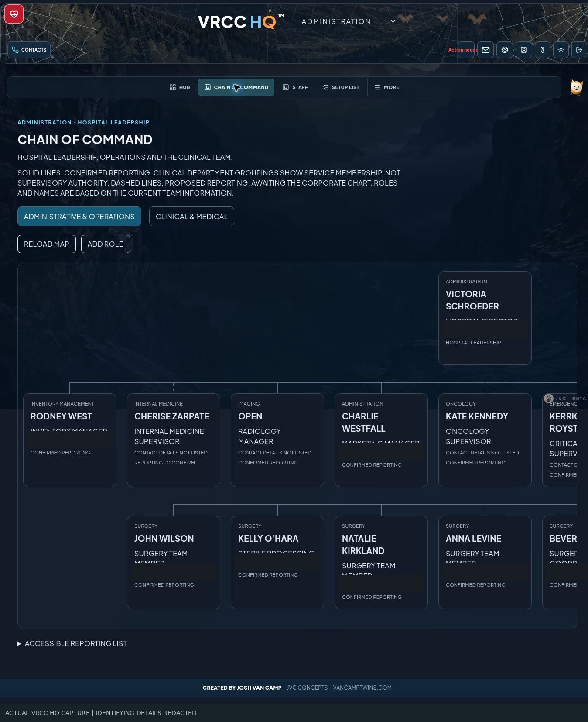The height and width of the screenshot is (722, 588).
Task: Open the profile portrait icon in header
Action: point(524,50)
